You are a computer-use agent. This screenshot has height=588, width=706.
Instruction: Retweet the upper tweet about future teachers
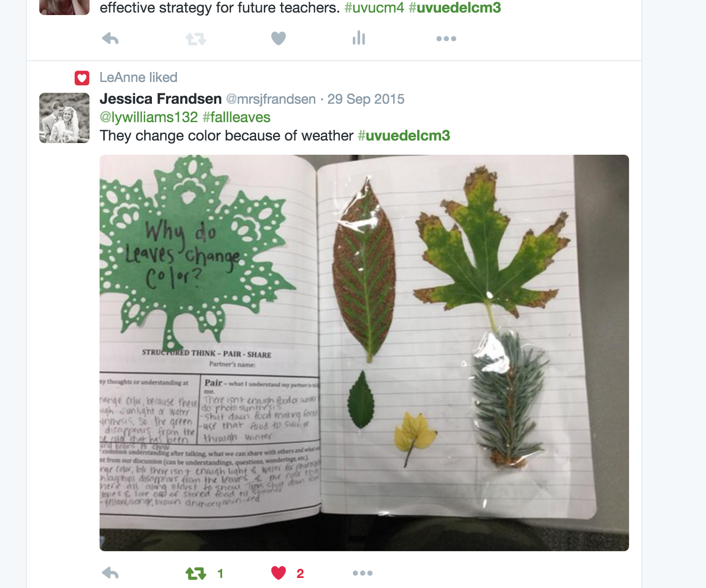(195, 39)
